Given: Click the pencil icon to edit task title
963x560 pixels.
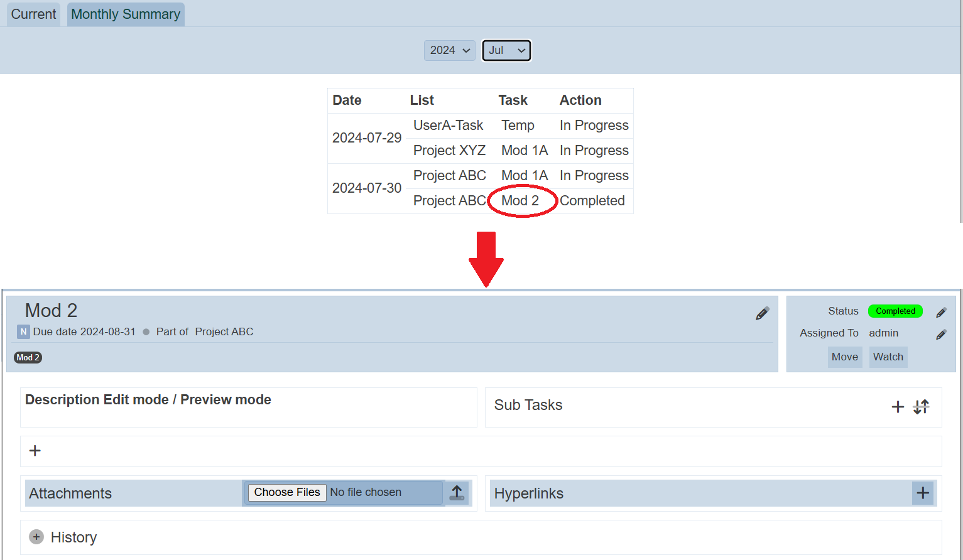Looking at the screenshot, I should [x=762, y=313].
